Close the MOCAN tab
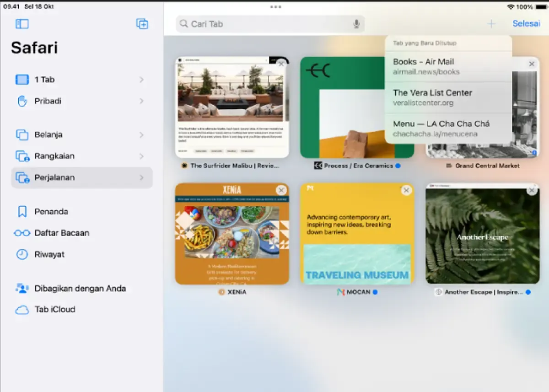Image resolution: width=549 pixels, height=392 pixels. click(406, 190)
